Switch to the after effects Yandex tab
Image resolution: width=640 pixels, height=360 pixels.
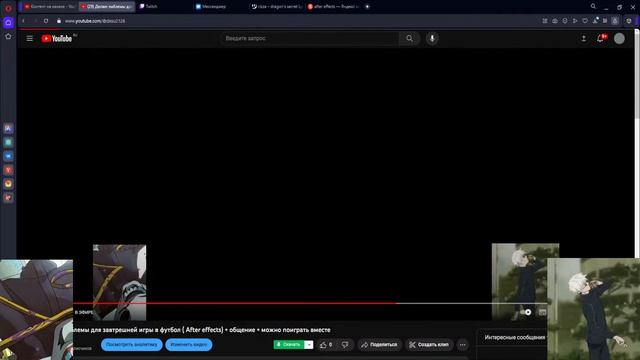[333, 7]
